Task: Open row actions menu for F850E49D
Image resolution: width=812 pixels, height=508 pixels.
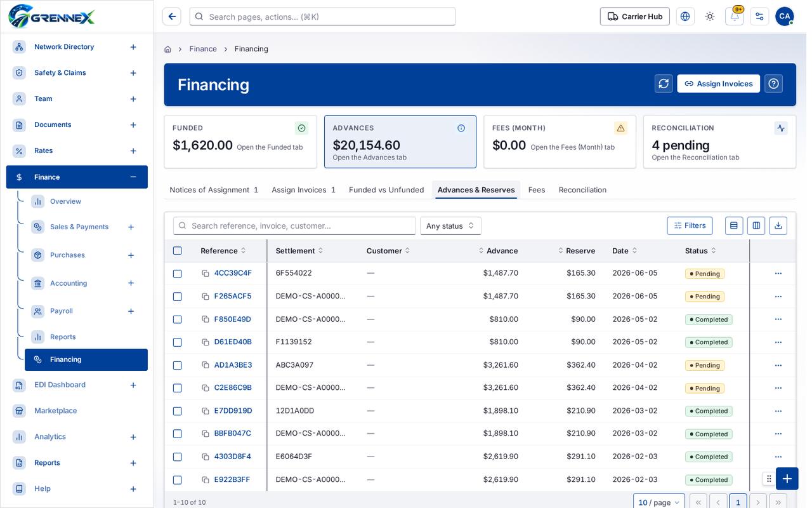Action: pos(778,319)
